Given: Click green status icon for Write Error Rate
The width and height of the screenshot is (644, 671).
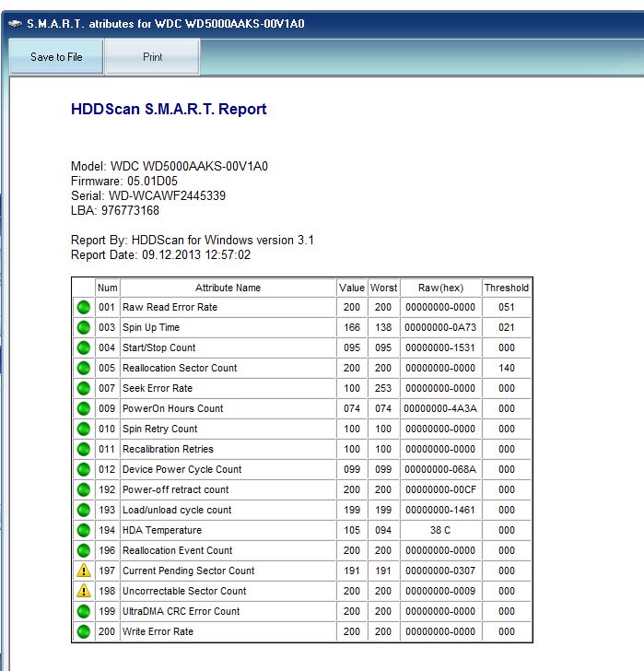Looking at the screenshot, I should [x=84, y=631].
